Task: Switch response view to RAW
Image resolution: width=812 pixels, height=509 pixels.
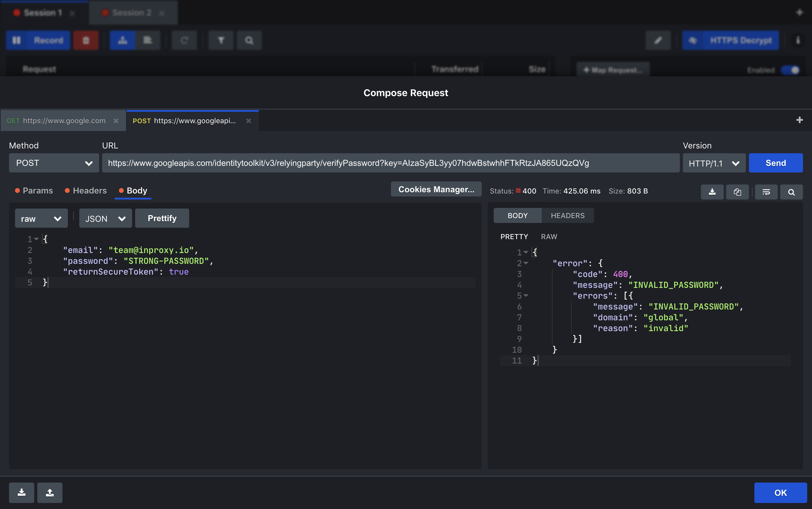Action: (x=549, y=237)
